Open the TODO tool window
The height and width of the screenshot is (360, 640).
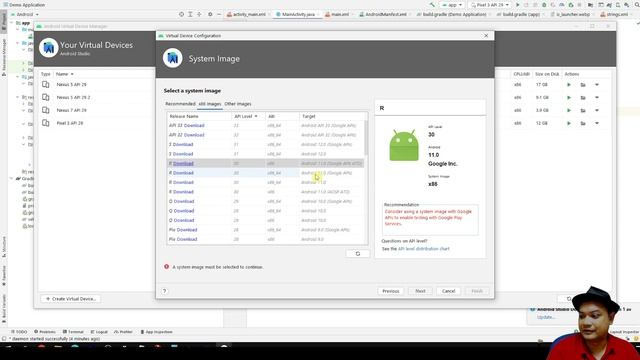(x=19, y=332)
